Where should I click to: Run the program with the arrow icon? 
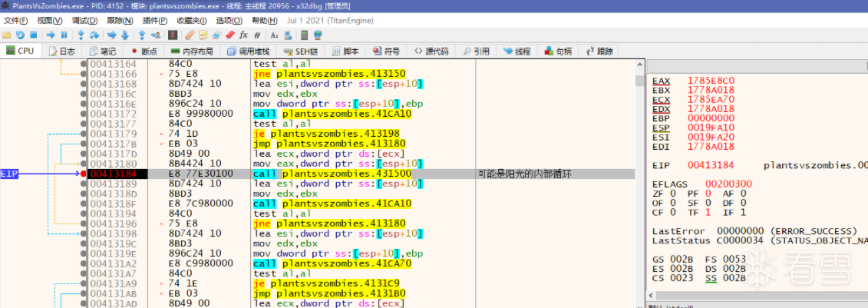point(51,35)
